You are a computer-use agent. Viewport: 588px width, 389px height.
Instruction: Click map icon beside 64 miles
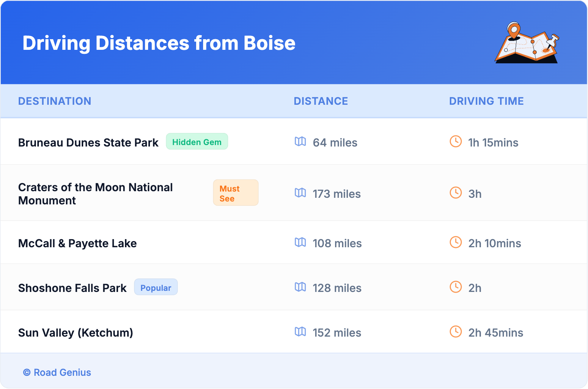300,141
